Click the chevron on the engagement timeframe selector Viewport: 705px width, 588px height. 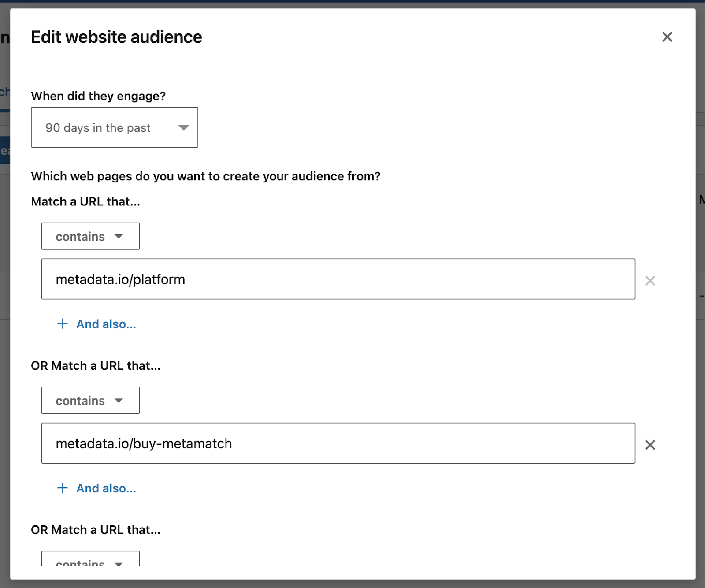pos(183,127)
